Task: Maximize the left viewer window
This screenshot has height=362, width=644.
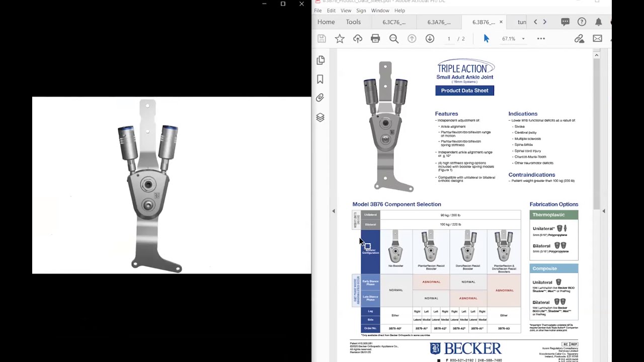Action: [283, 4]
